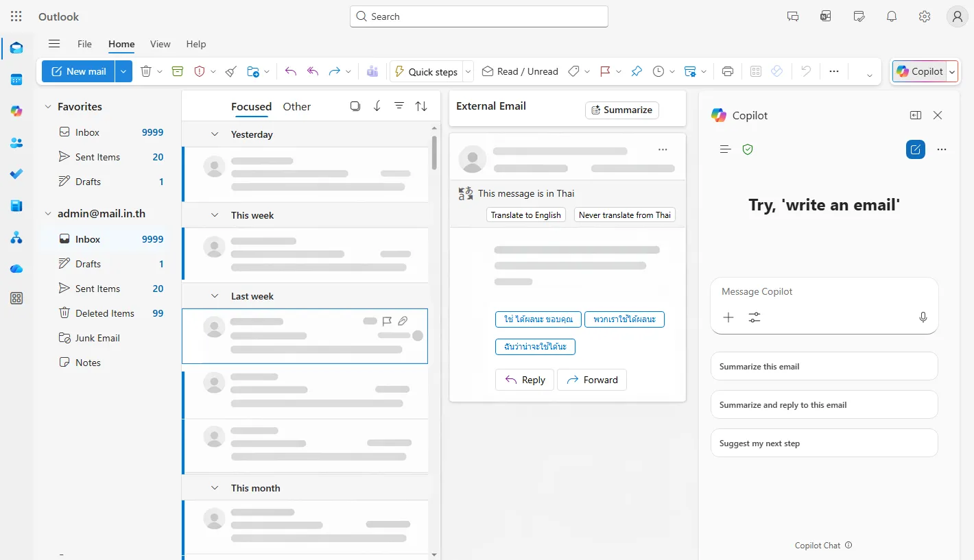Click the Archive icon in the toolbar
Image resolution: width=974 pixels, height=560 pixels.
pos(178,71)
